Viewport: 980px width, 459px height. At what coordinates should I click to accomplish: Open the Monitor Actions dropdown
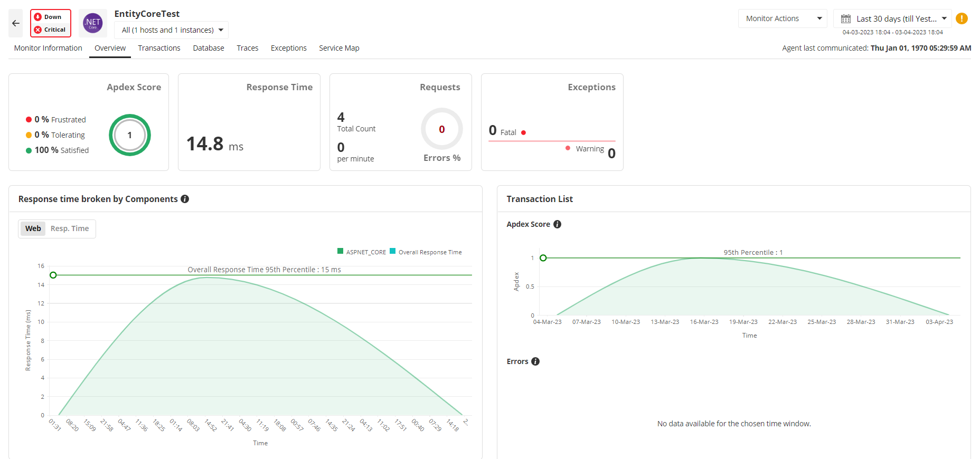click(783, 18)
